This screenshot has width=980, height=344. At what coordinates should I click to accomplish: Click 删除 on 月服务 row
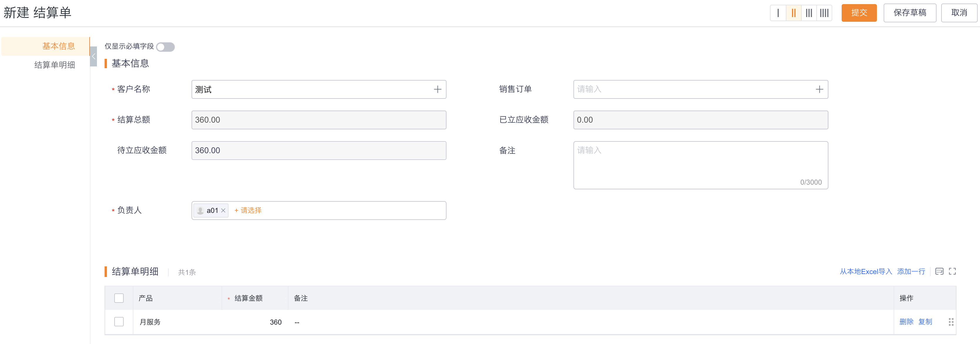click(x=906, y=322)
